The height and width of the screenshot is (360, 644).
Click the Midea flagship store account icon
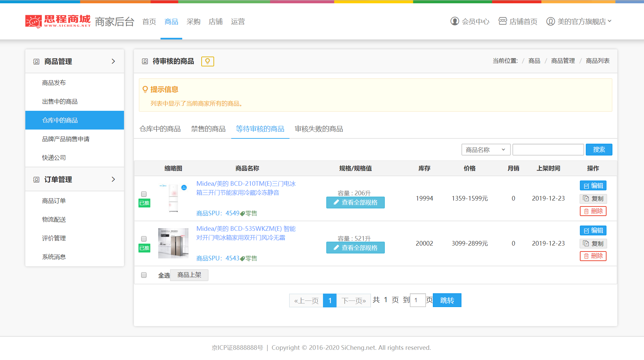coord(551,21)
